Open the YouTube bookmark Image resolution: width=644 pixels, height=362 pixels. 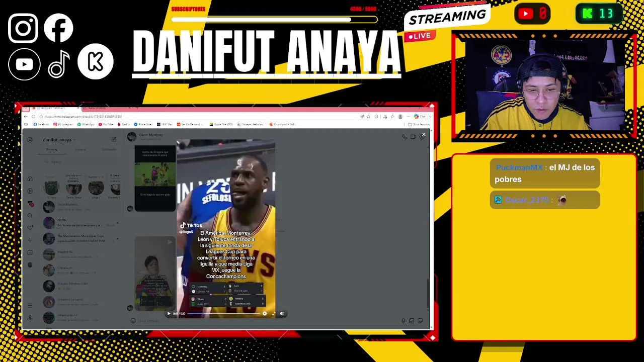pos(106,124)
